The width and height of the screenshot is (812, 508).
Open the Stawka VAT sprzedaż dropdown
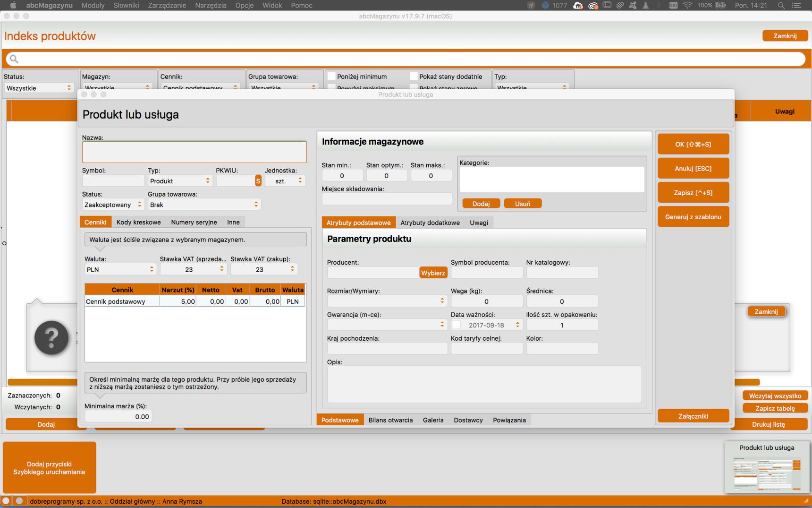pos(194,269)
